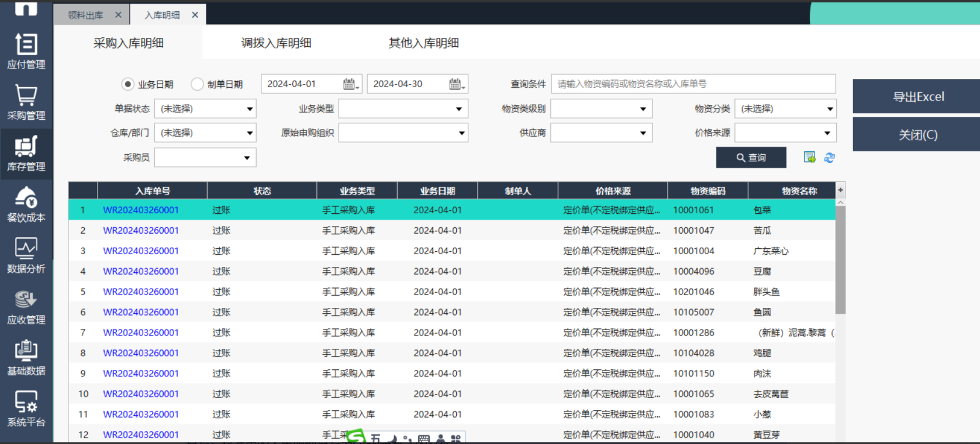Open the 采购管理 shopping cart icon
Viewport: 980px width, 444px height.
[26, 102]
